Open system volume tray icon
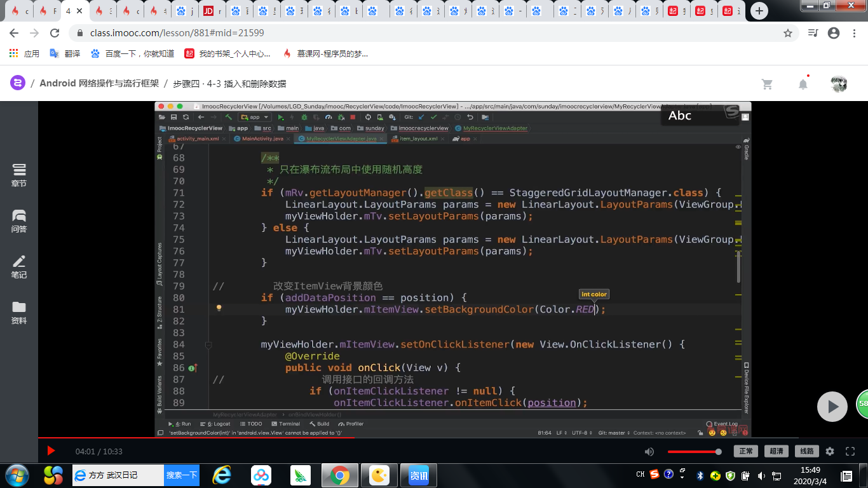The width and height of the screenshot is (868, 488). click(760, 475)
